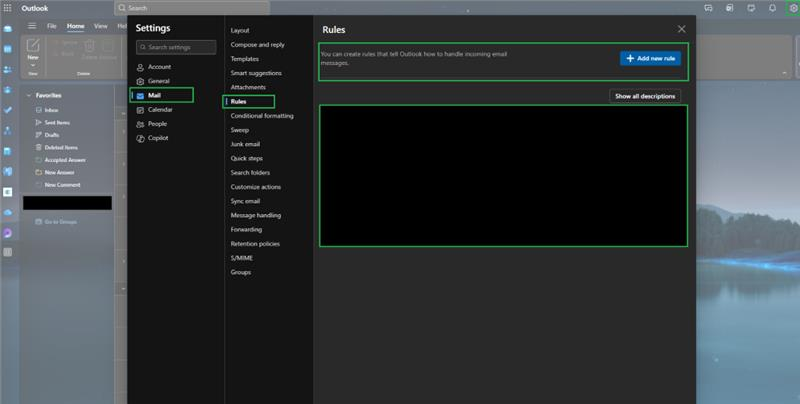The height and width of the screenshot is (404, 800).
Task: Click the Copilot icon in Settings
Action: coord(140,138)
